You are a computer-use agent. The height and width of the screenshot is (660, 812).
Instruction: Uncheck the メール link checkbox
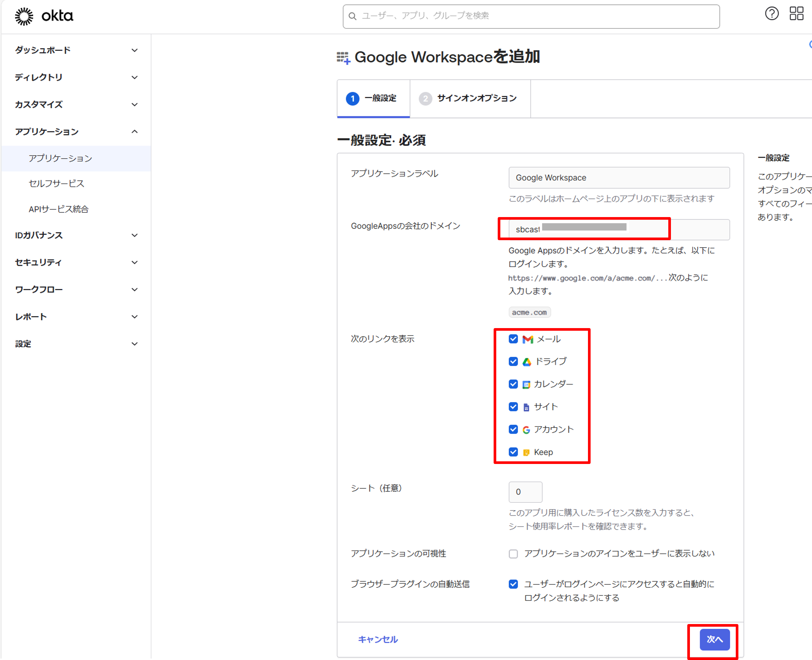click(513, 339)
